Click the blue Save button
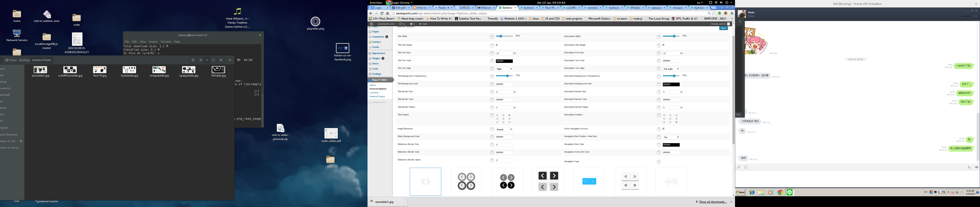 pyautogui.click(x=723, y=28)
